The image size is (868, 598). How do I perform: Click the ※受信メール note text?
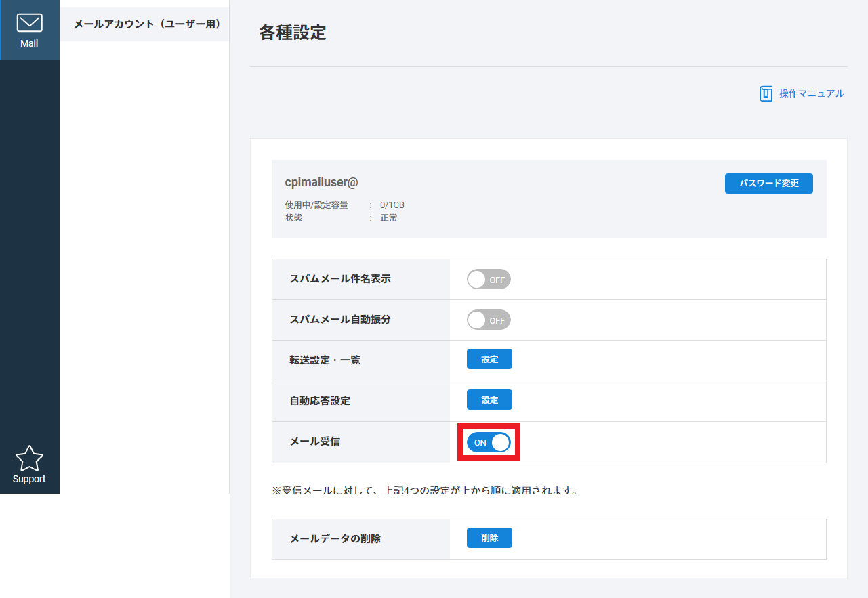click(425, 490)
